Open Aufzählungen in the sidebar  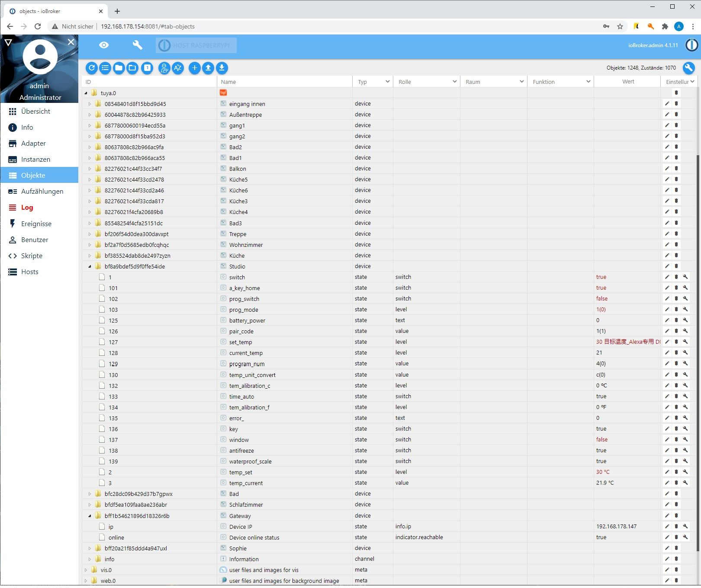39,192
